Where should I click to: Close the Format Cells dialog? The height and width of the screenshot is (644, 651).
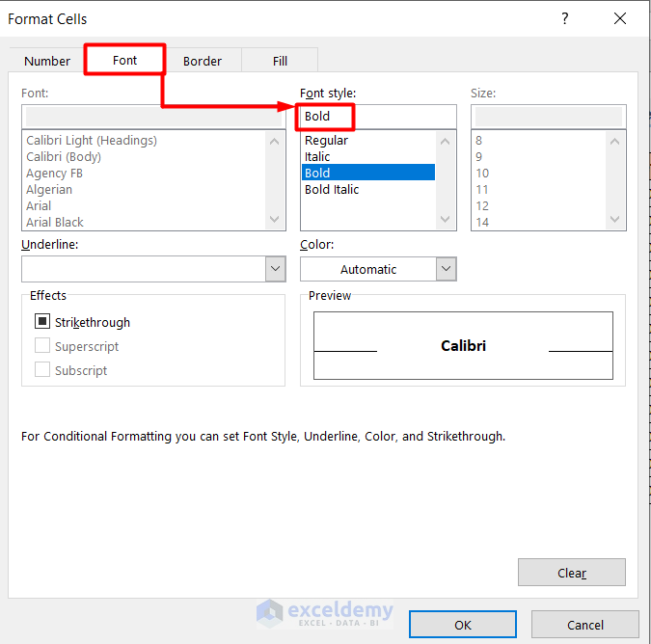pyautogui.click(x=620, y=19)
